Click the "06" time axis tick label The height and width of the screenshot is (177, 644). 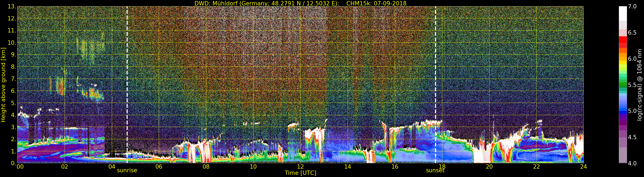click(x=159, y=166)
